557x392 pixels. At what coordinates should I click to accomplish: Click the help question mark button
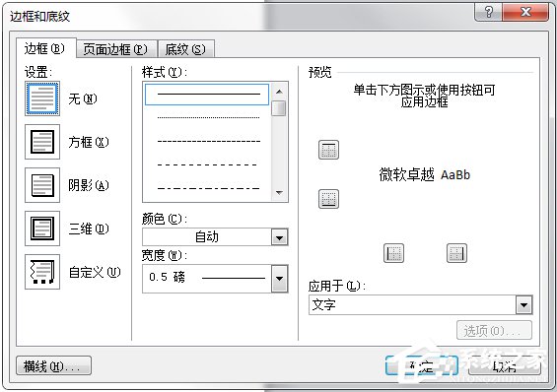[488, 13]
